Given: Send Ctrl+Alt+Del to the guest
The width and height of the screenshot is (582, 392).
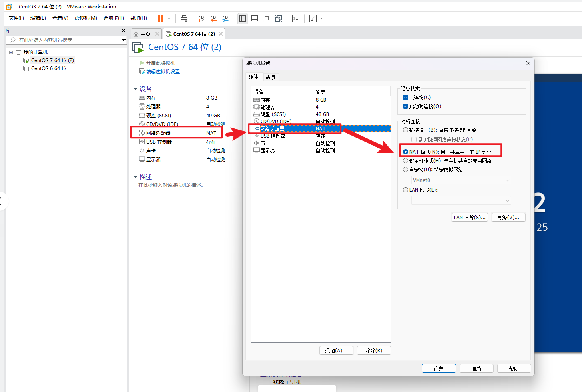Looking at the screenshot, I should [x=184, y=18].
